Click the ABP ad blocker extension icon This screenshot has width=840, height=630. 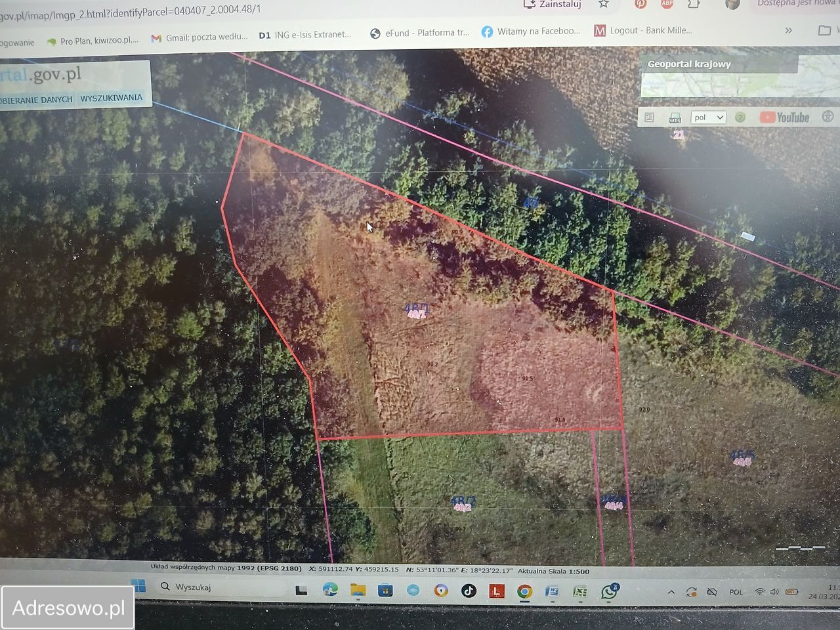coord(667,4)
